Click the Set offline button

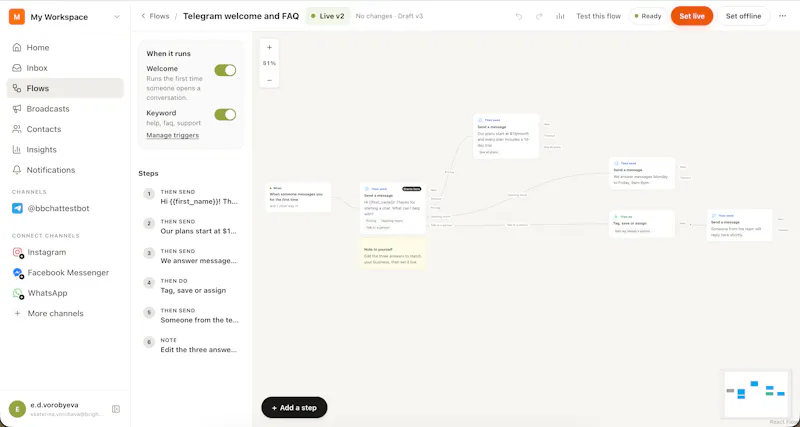pos(743,16)
